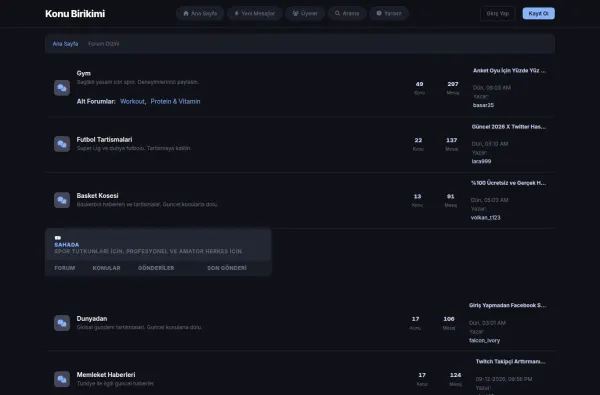
Task: Click the Ana Sayfa breadcrumb link
Action: (x=65, y=44)
